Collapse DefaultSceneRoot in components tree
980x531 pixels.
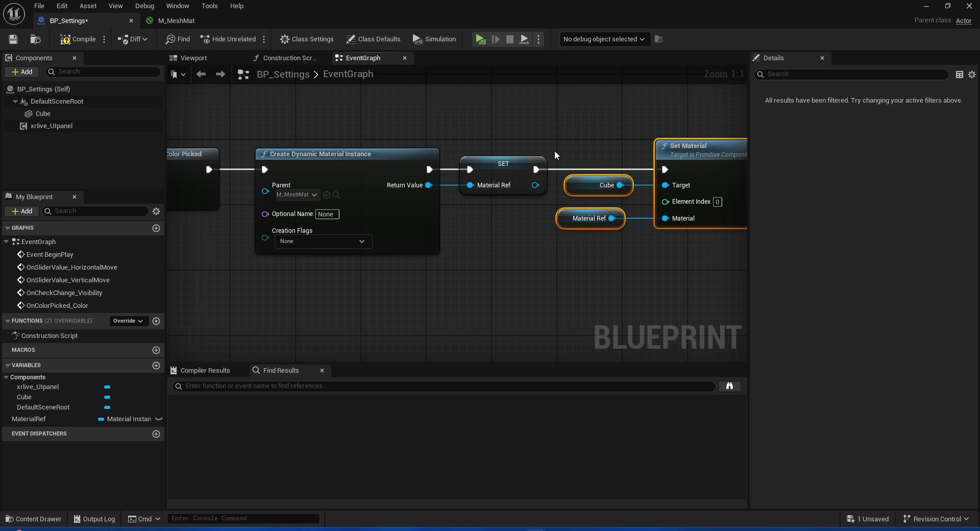(x=15, y=102)
